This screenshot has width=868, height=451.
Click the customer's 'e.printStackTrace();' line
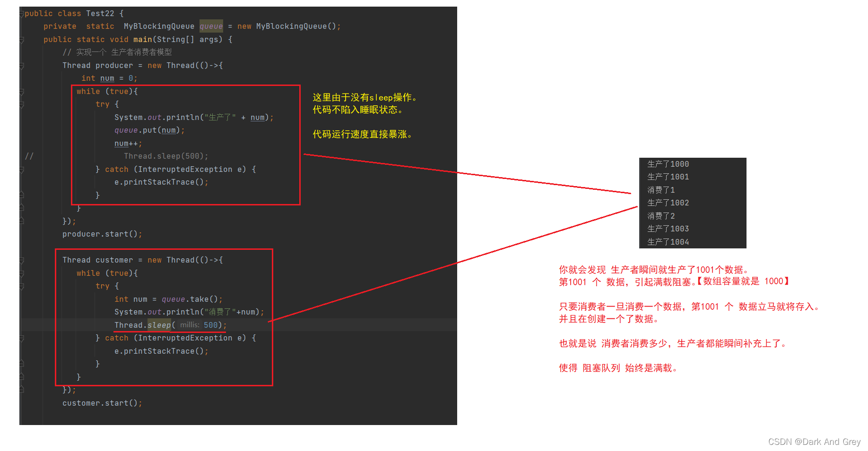pyautogui.click(x=161, y=351)
